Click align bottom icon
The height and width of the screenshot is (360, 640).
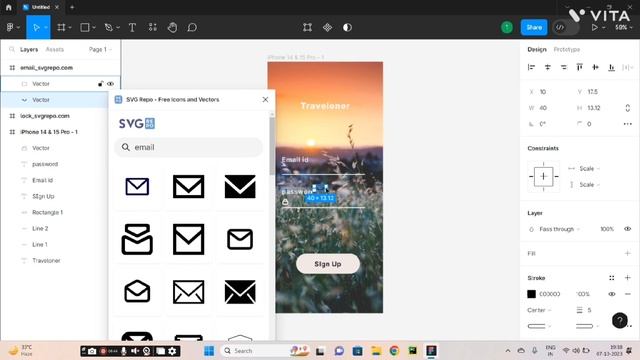click(x=611, y=67)
